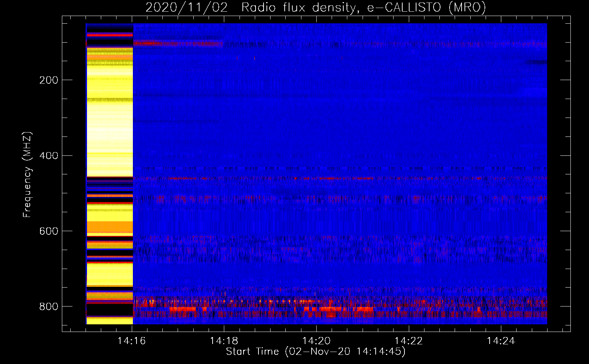Click the 200 frequency tick label
Image resolution: width=589 pixels, height=364 pixels.
pos(49,80)
